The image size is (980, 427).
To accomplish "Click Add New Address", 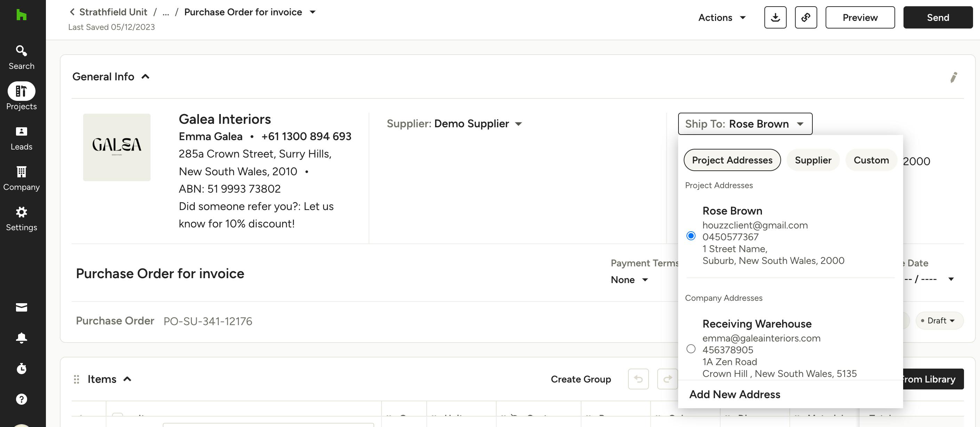I will [734, 394].
